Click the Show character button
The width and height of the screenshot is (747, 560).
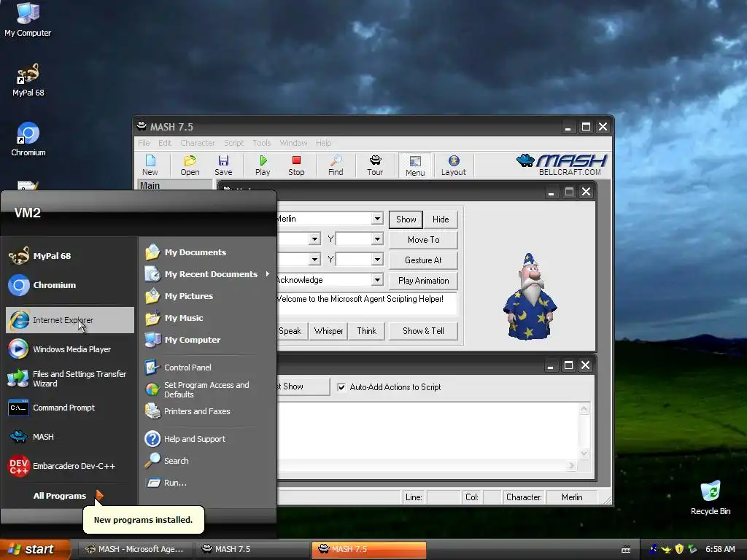point(406,219)
